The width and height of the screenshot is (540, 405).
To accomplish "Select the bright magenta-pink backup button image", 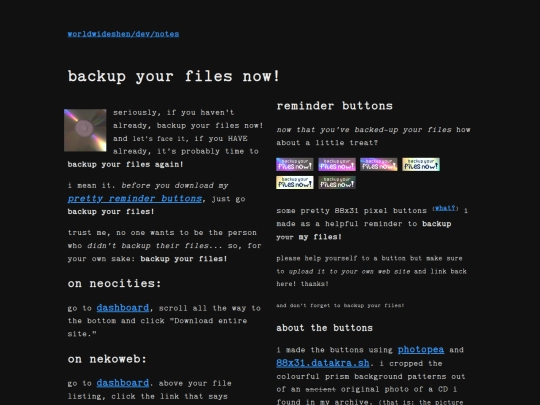I will pos(337,164).
